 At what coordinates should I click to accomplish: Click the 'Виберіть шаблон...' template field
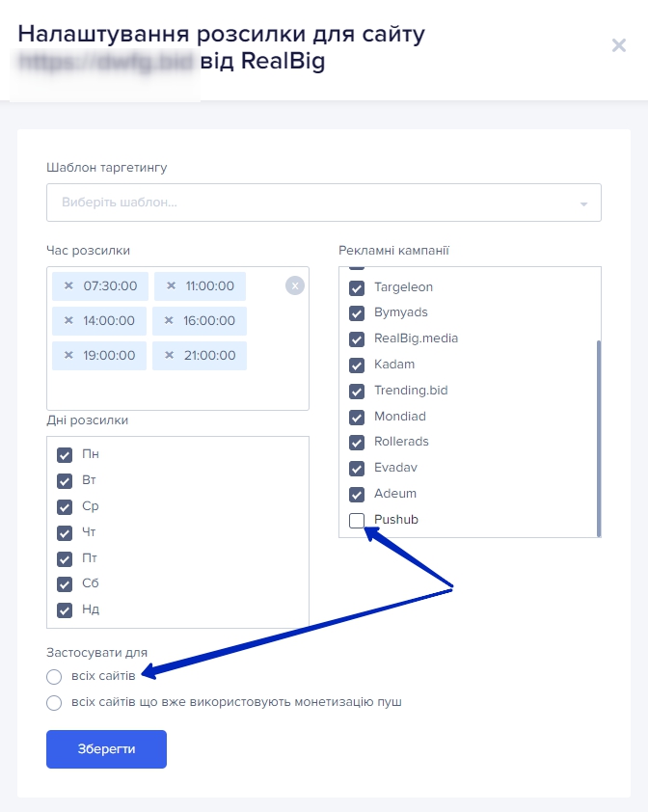point(324,203)
